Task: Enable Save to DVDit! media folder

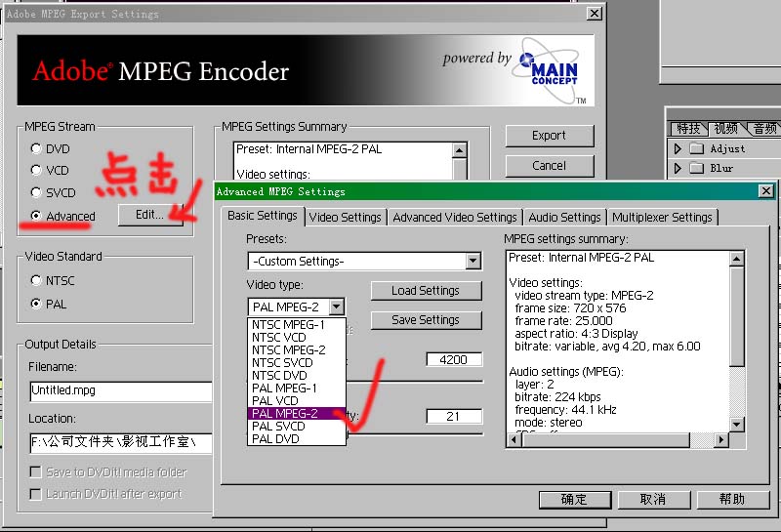Action: tap(35, 471)
